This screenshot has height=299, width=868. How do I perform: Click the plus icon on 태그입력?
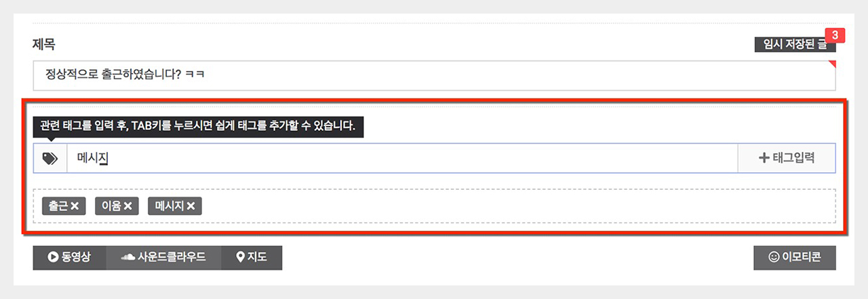(764, 158)
